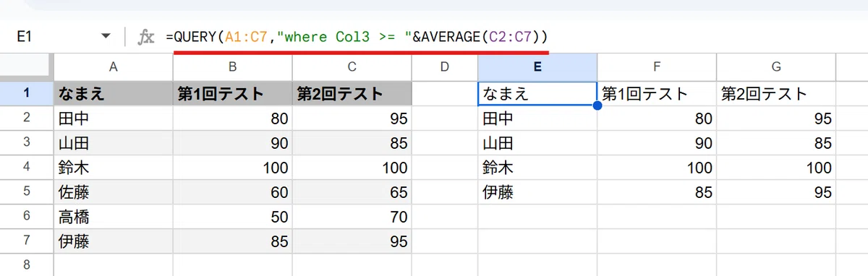This screenshot has height=276, width=868.
Task: Select row 8 header
Action: 26,264
